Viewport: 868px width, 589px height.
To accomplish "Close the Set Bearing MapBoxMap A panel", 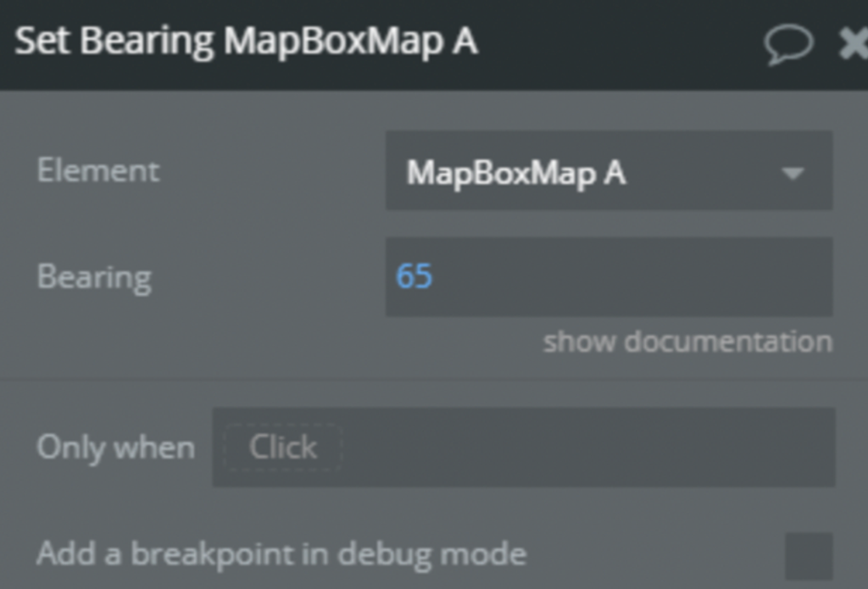I will 854,44.
